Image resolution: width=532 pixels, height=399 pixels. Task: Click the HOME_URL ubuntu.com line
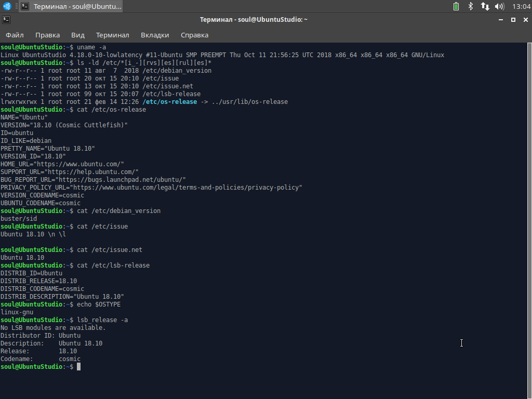(x=62, y=164)
